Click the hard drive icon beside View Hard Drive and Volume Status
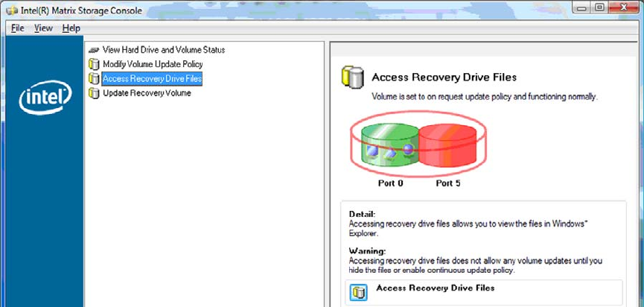The image size is (644, 307). [94, 50]
